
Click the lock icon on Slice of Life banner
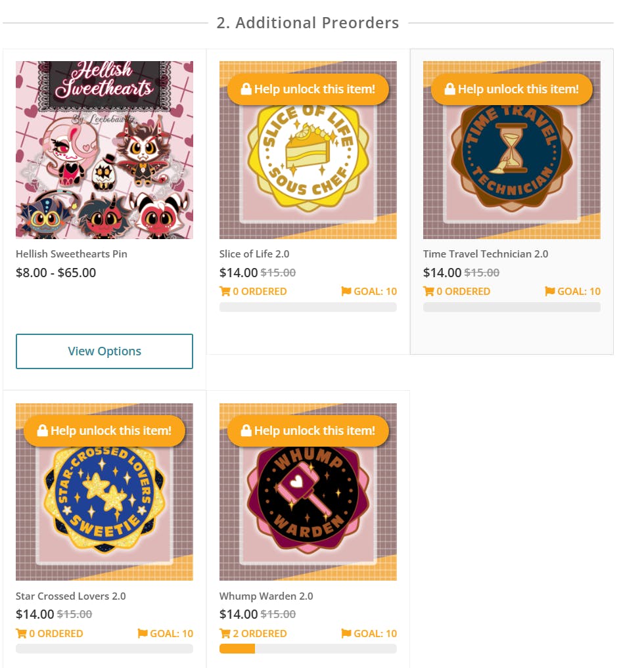tap(246, 89)
